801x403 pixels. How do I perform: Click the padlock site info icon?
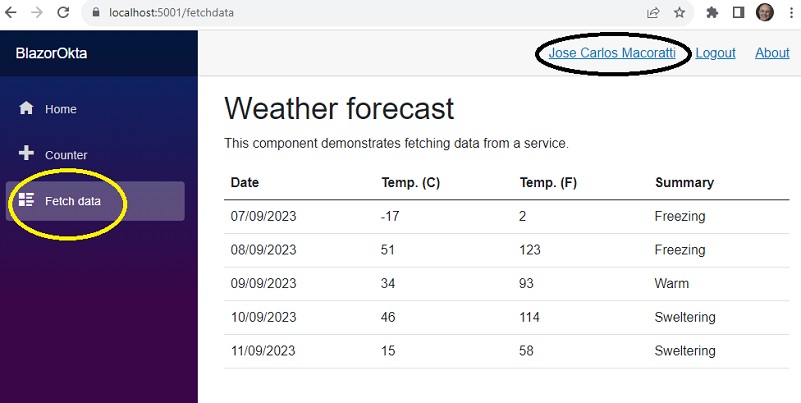[x=96, y=13]
